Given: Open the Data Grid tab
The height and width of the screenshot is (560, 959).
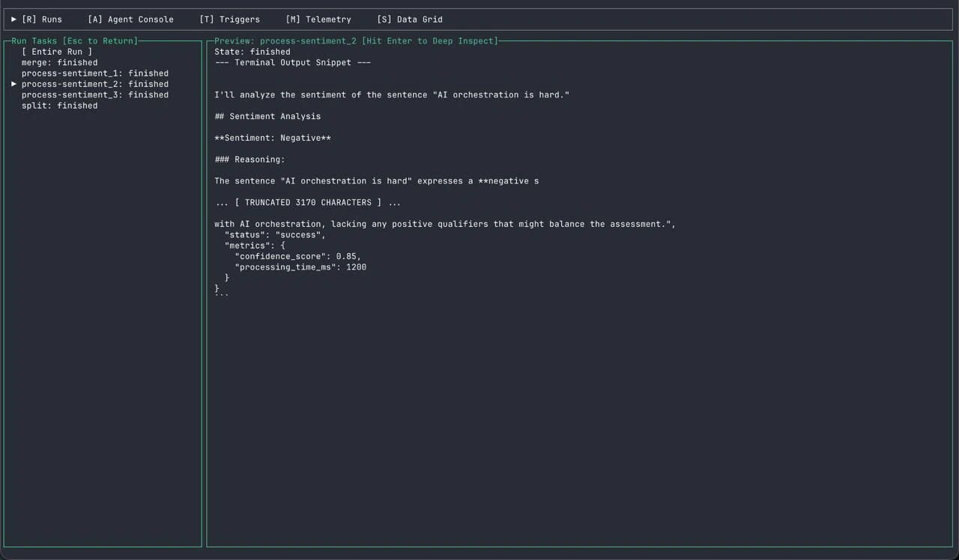Looking at the screenshot, I should (x=410, y=19).
